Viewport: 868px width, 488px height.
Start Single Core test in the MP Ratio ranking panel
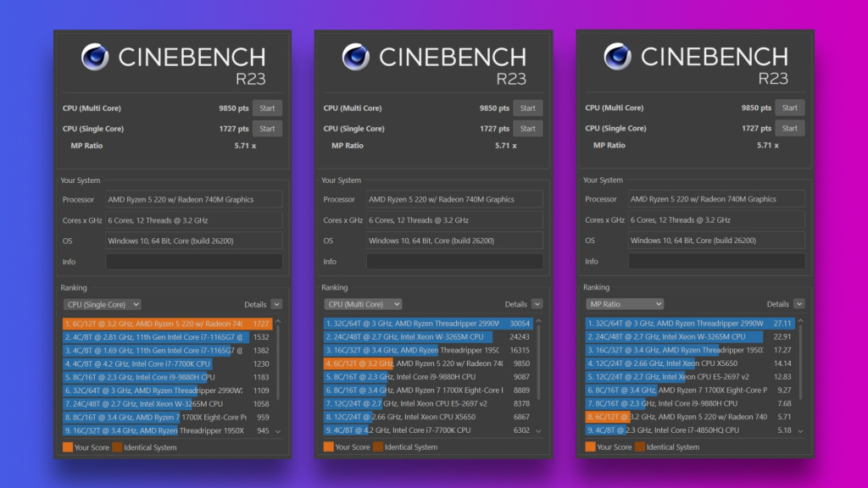[x=789, y=129]
